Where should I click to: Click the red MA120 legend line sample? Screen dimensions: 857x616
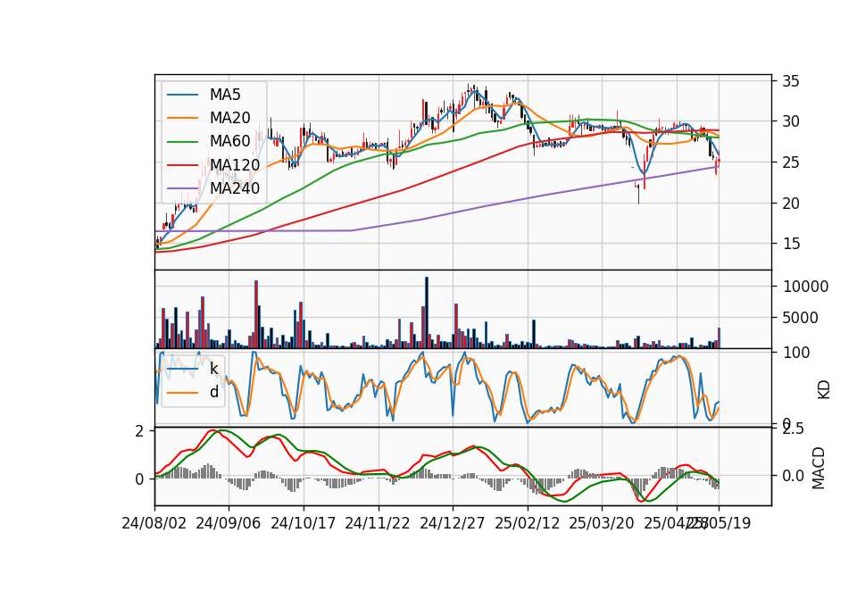pyautogui.click(x=182, y=165)
